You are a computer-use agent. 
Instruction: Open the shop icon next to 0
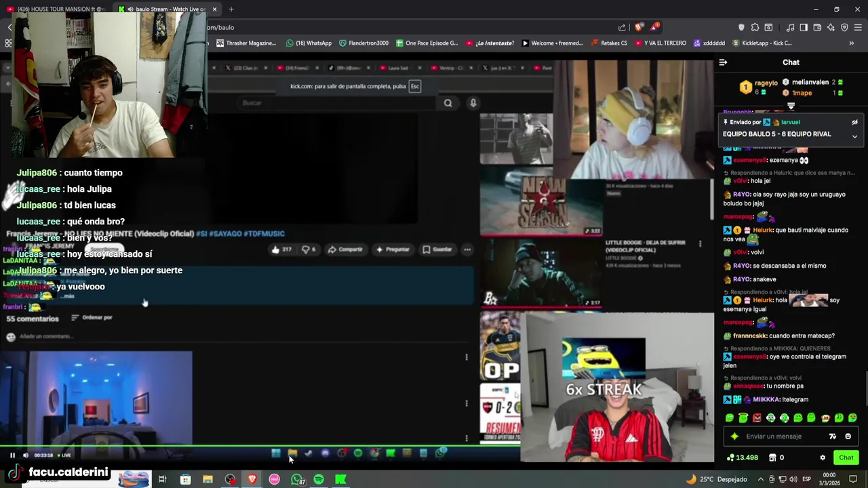(772, 457)
